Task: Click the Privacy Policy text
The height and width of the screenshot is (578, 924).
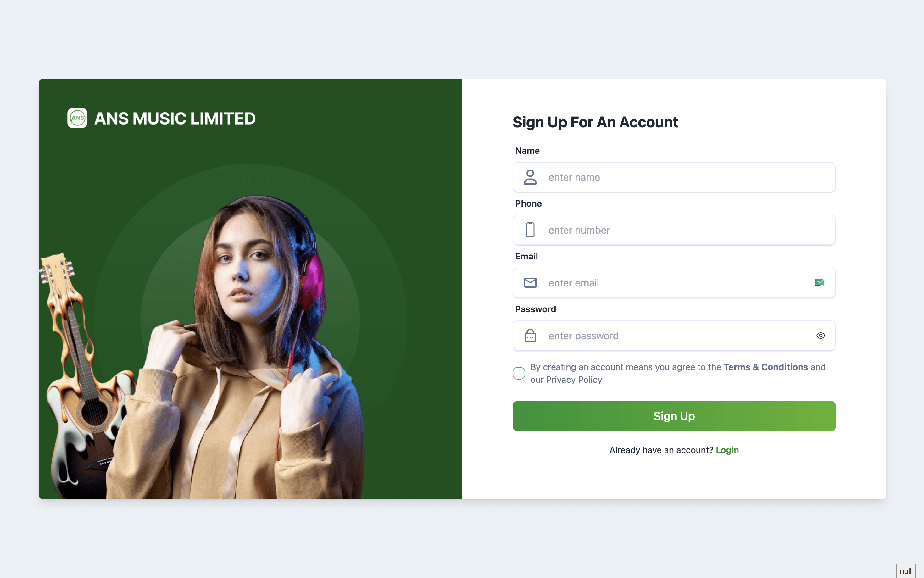Action: pyautogui.click(x=573, y=380)
